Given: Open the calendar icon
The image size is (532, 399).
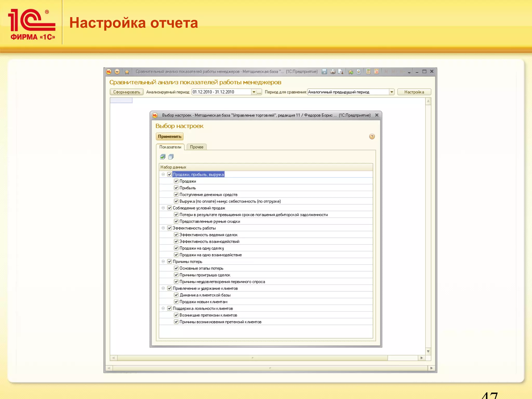Looking at the screenshot, I should pos(376,71).
